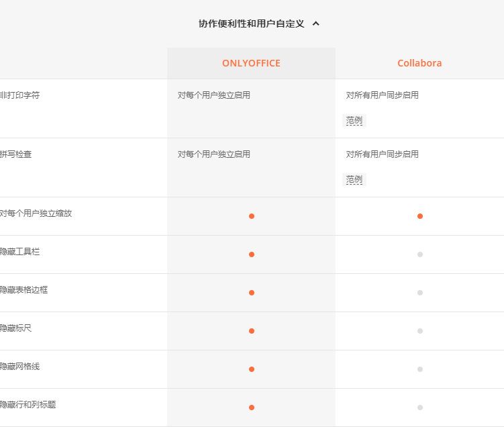
Task: Click the 隐藏网格线 row label
Action: (x=19, y=367)
